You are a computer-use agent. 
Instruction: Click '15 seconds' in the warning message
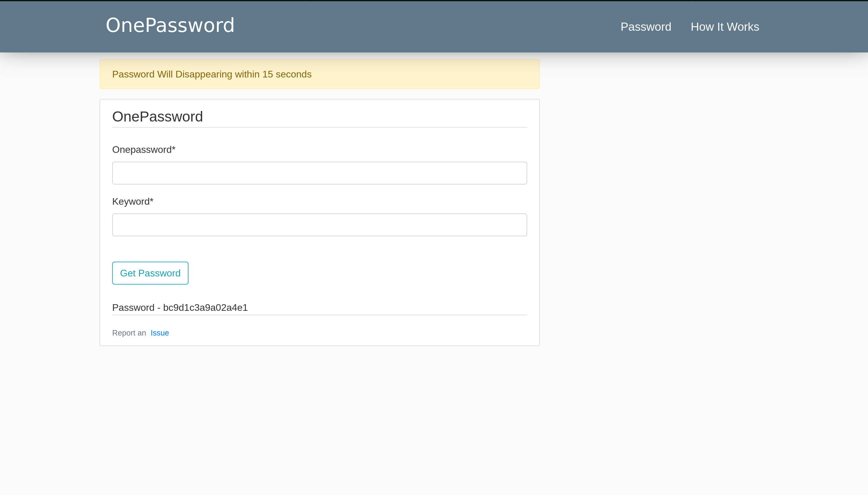[287, 74]
